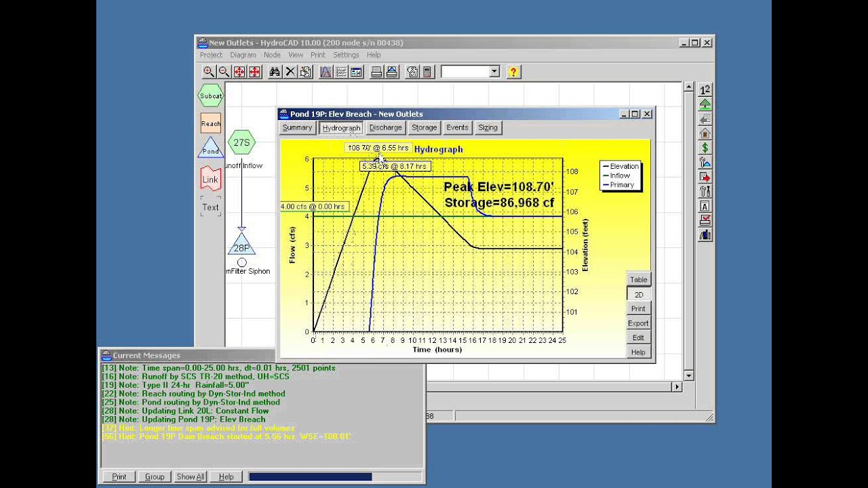Open the Node menu
This screenshot has height=488, width=868.
pyautogui.click(x=272, y=55)
